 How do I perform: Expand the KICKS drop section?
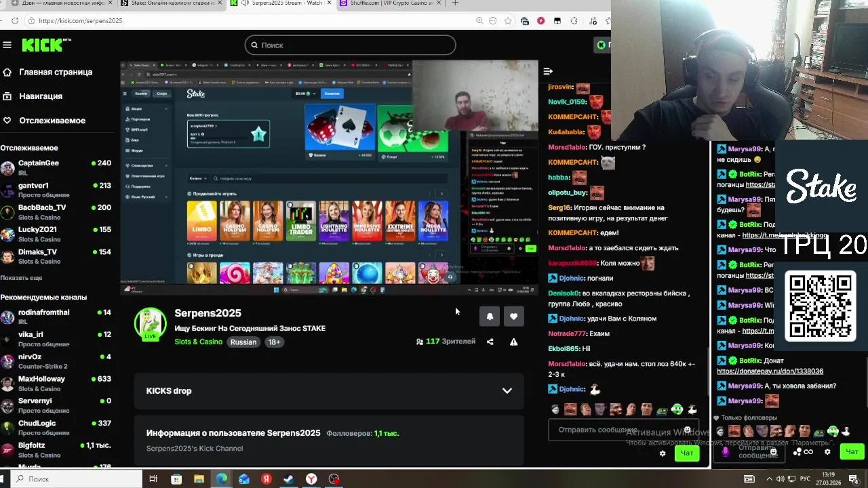(329, 391)
